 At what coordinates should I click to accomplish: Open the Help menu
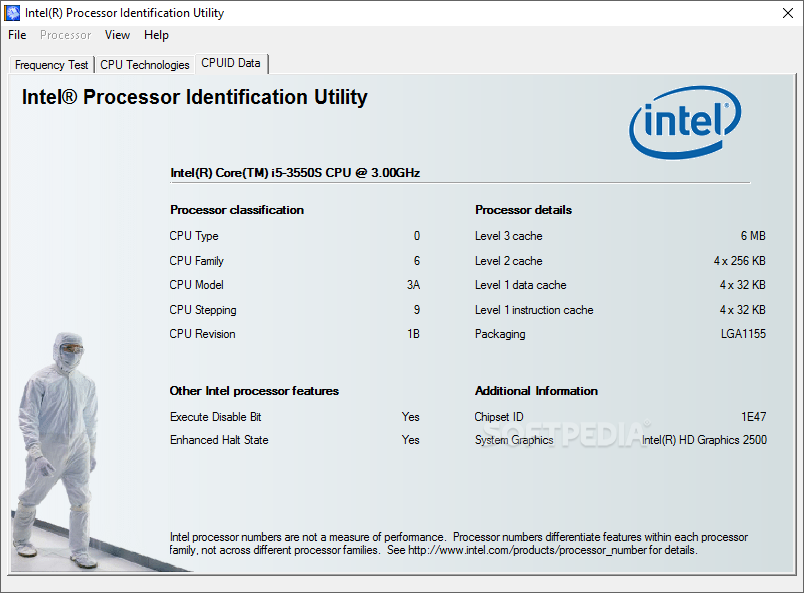pos(156,35)
